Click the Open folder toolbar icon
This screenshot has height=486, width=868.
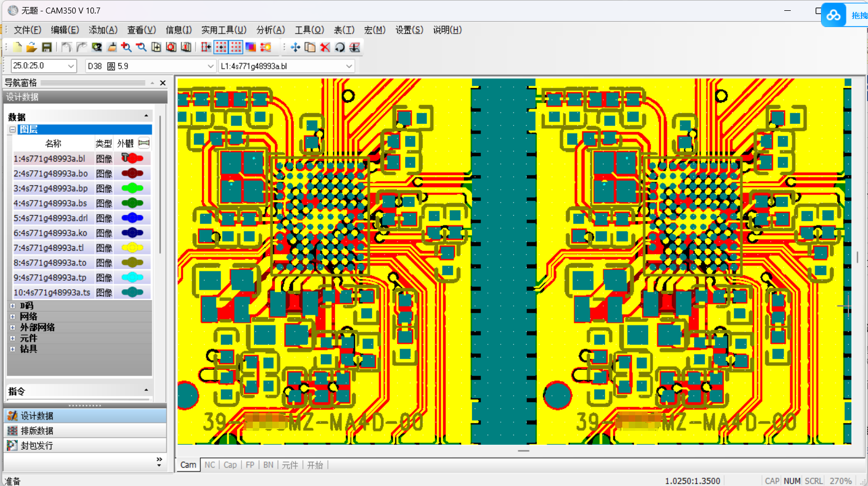tap(31, 48)
